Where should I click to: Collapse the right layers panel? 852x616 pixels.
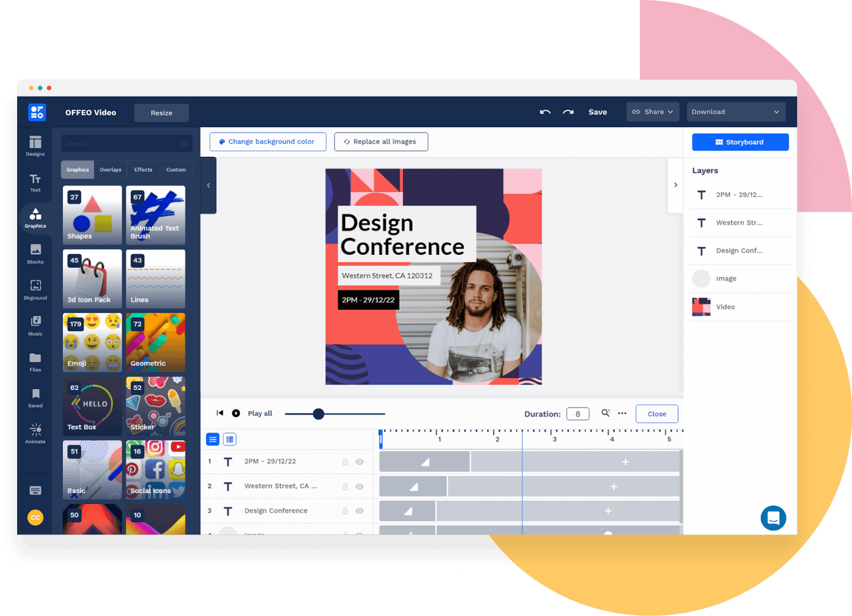[676, 185]
